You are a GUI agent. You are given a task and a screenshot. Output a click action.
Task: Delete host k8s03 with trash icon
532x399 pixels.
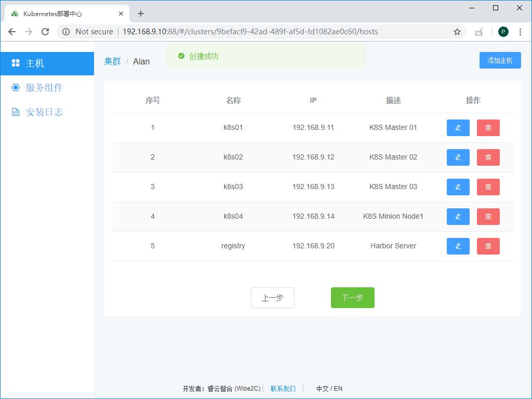click(x=488, y=187)
